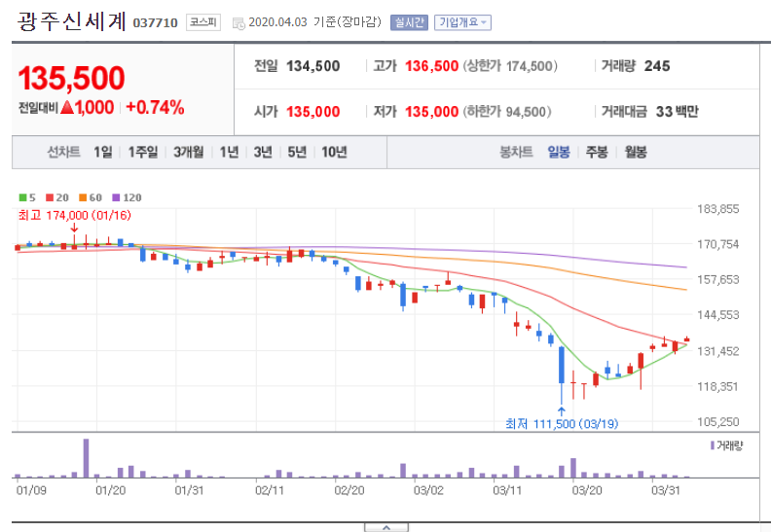This screenshot has height=532, width=771.
Task: Switch to 주봉 weekly candle chart
Action: coord(597,153)
